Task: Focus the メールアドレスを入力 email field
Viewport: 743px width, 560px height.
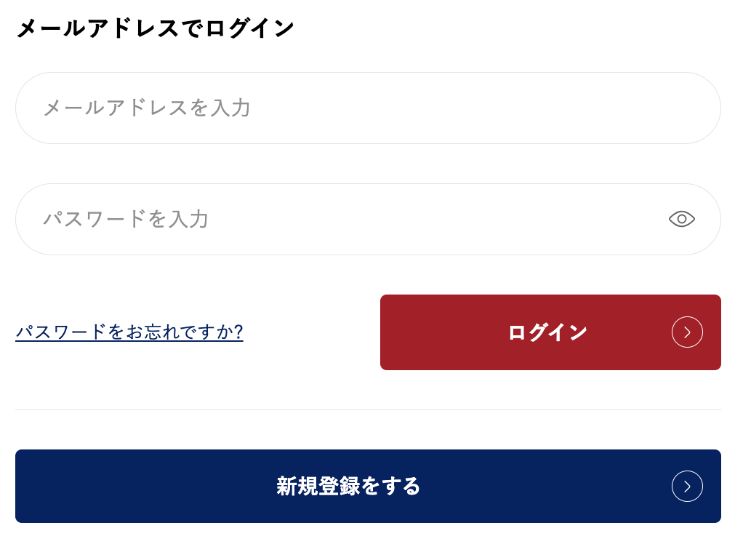Action: click(x=367, y=108)
